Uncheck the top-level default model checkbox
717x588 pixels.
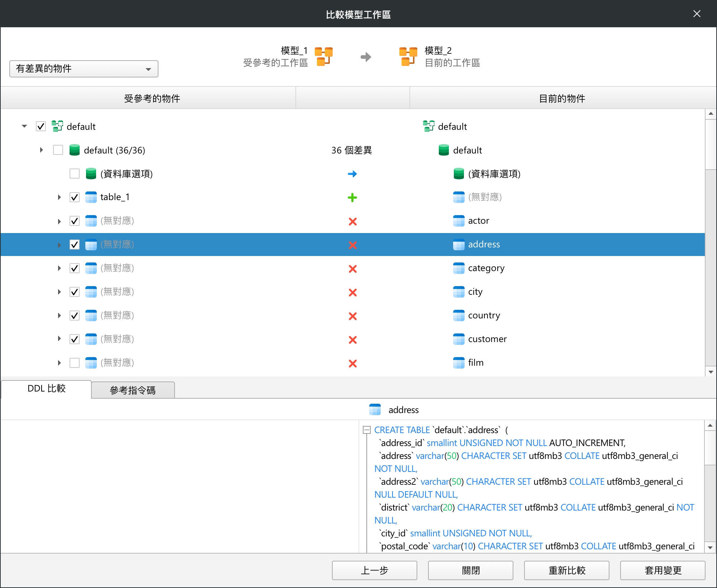coord(41,126)
